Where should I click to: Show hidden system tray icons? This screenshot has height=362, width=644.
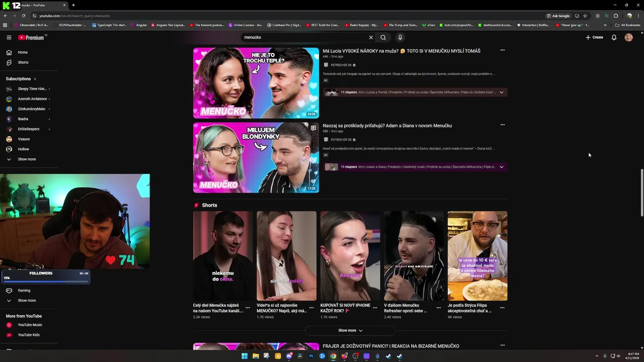(597, 356)
